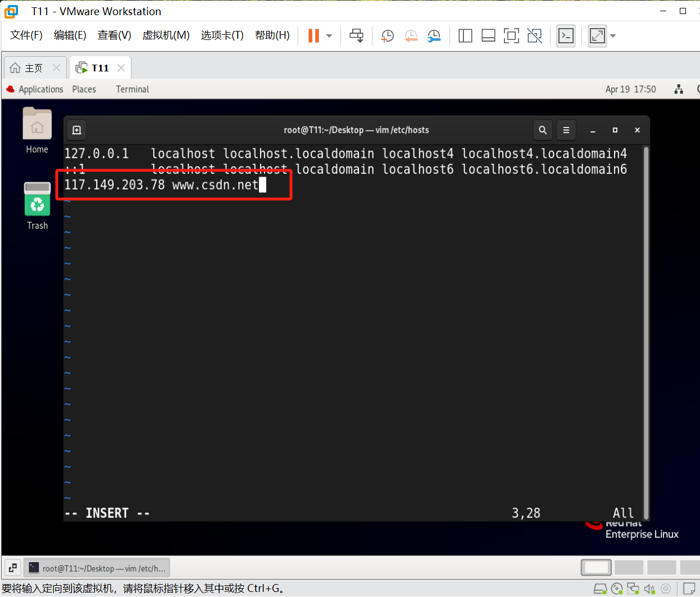Open the 帮助(H) menu
Image resolution: width=700 pixels, height=597 pixels.
pyautogui.click(x=272, y=35)
